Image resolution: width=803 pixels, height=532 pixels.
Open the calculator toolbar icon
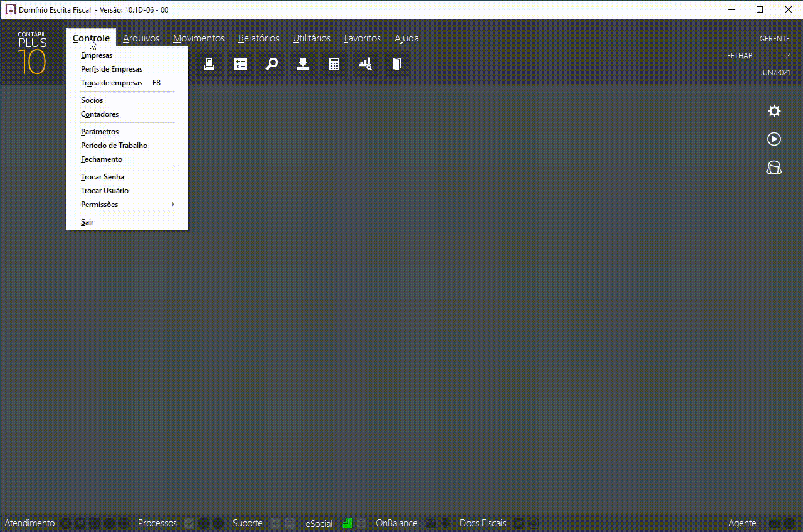[334, 64]
